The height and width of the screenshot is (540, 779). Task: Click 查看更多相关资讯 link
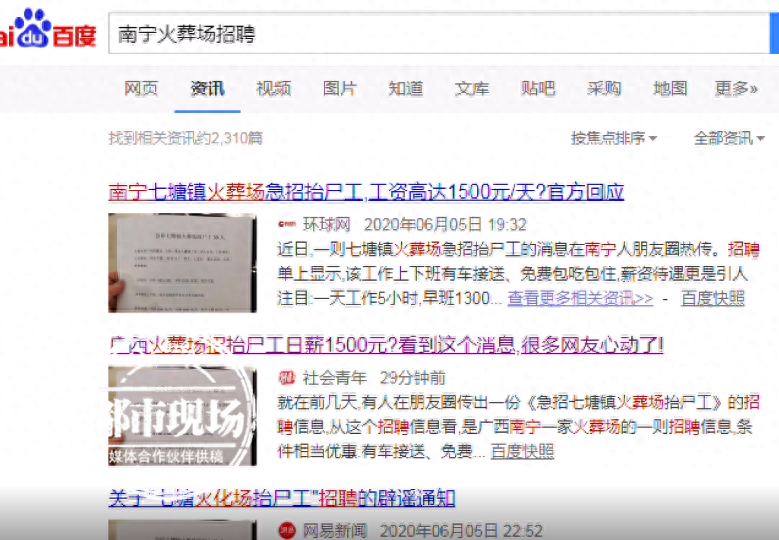click(x=580, y=298)
